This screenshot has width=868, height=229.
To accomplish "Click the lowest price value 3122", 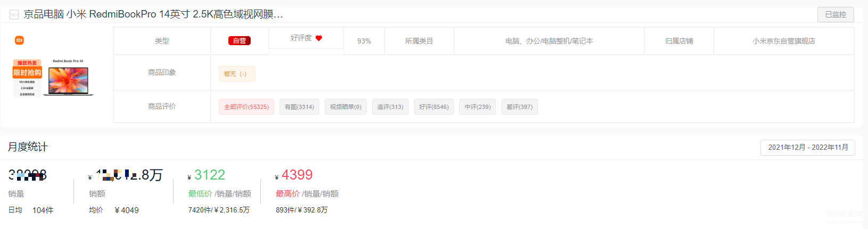I will [210, 175].
